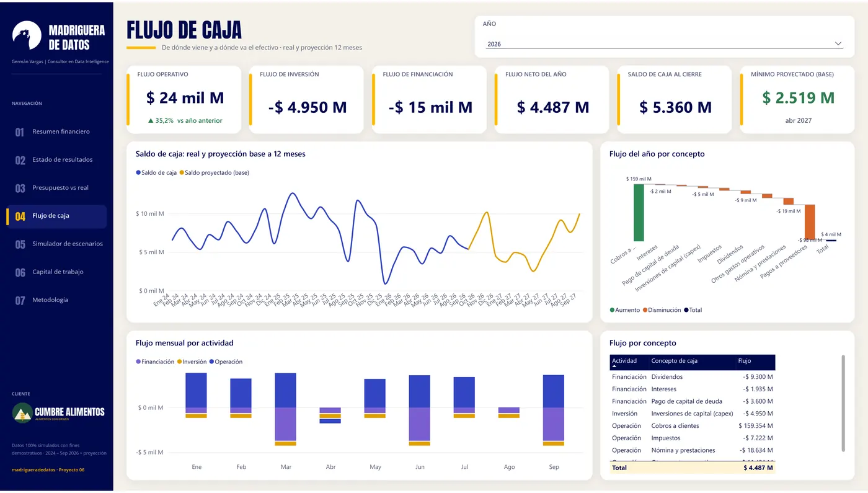Viewport: 868px width, 493px height.
Task: Click the Cobros a clientes table row
Action: click(x=692, y=426)
